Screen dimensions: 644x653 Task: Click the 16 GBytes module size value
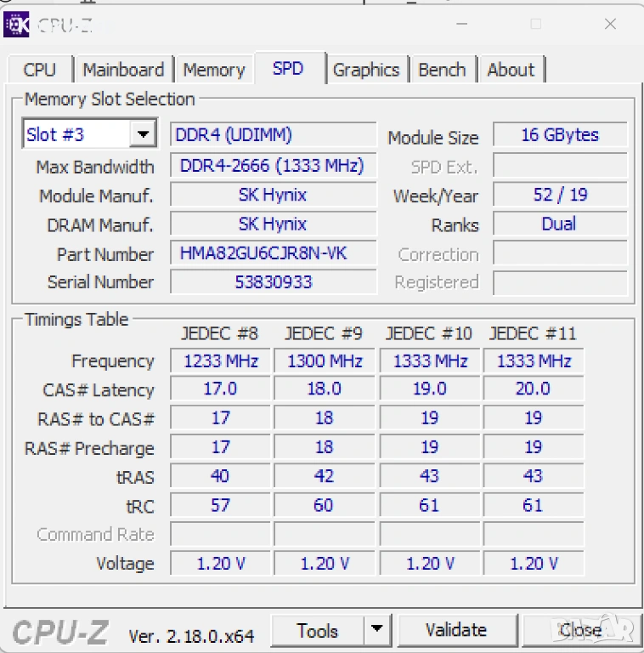click(x=560, y=135)
